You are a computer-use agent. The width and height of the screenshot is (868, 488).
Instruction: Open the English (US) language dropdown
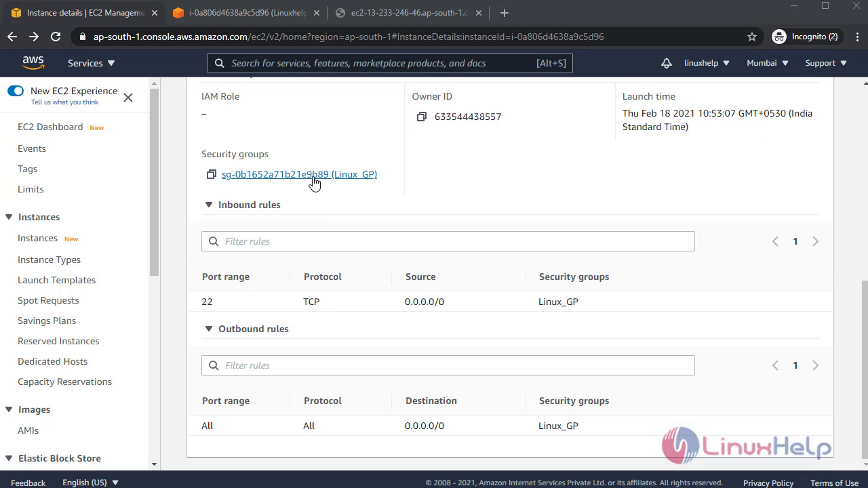[90, 483]
